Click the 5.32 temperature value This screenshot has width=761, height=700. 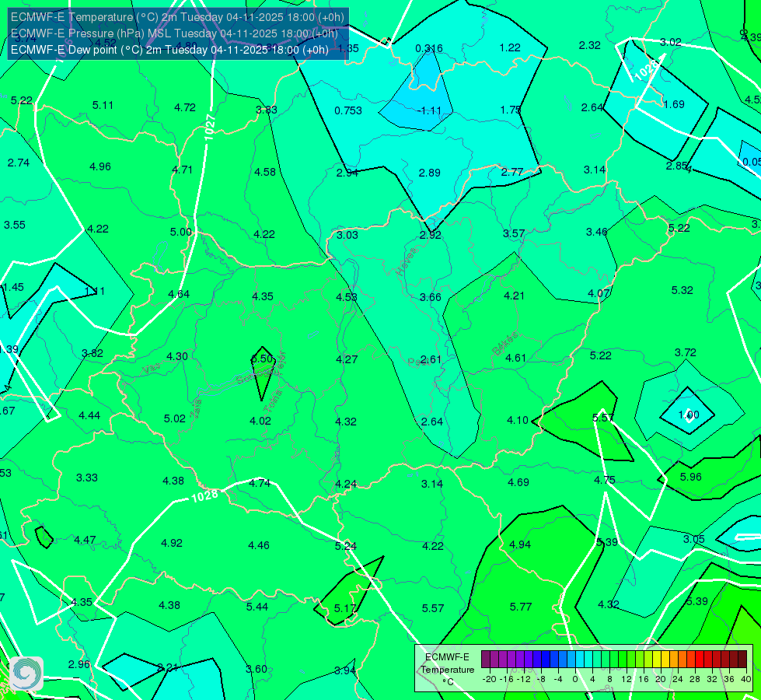click(x=682, y=290)
